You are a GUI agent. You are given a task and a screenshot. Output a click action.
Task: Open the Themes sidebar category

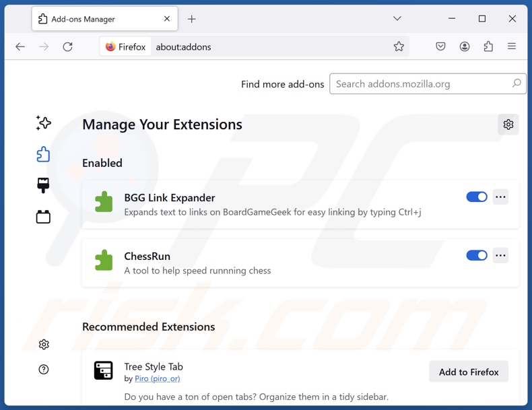(44, 185)
